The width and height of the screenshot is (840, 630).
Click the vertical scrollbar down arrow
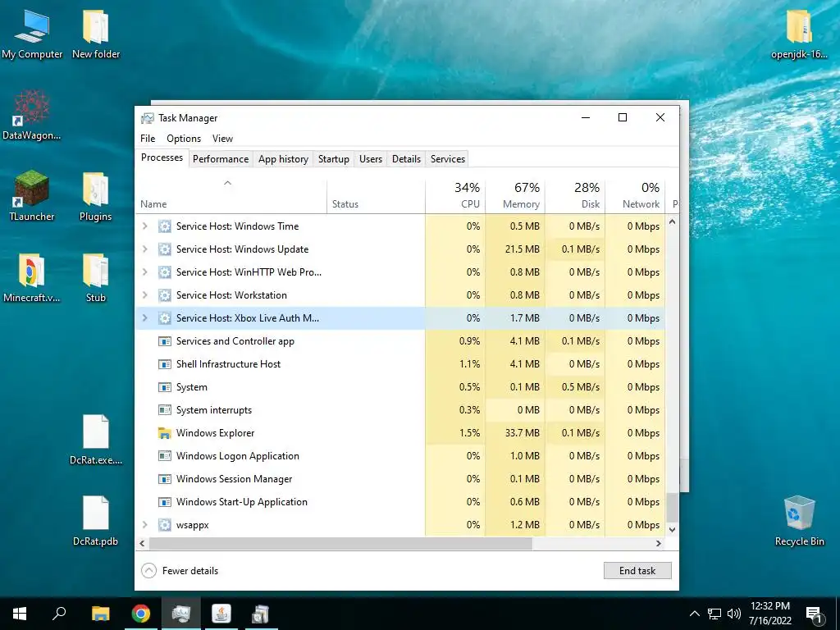[x=672, y=530]
